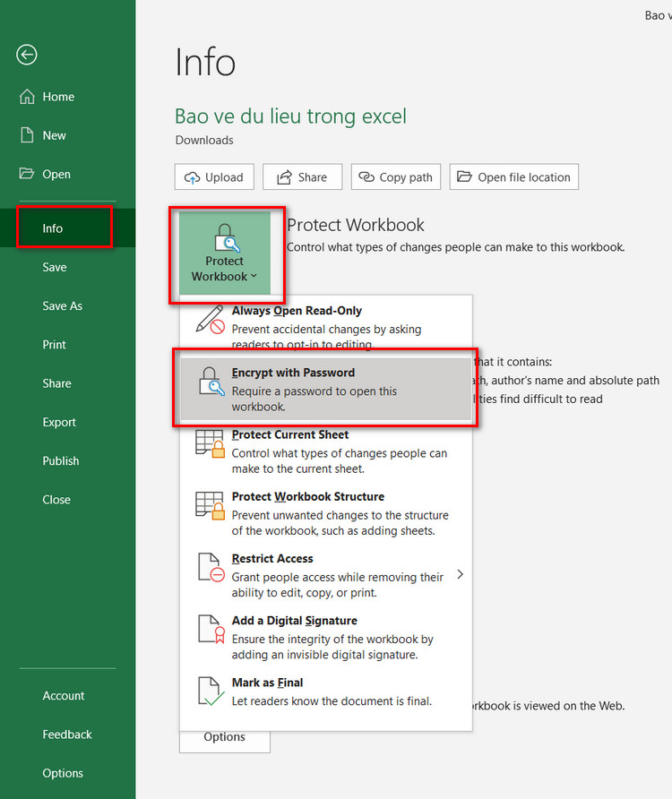Select Protect Current Sheet menu entry

(x=326, y=451)
